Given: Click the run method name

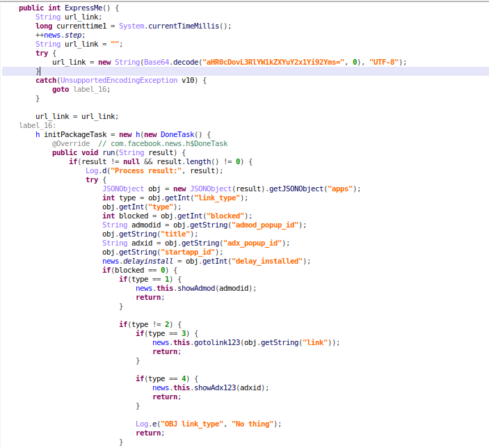Looking at the screenshot, I should pyautogui.click(x=108, y=152).
